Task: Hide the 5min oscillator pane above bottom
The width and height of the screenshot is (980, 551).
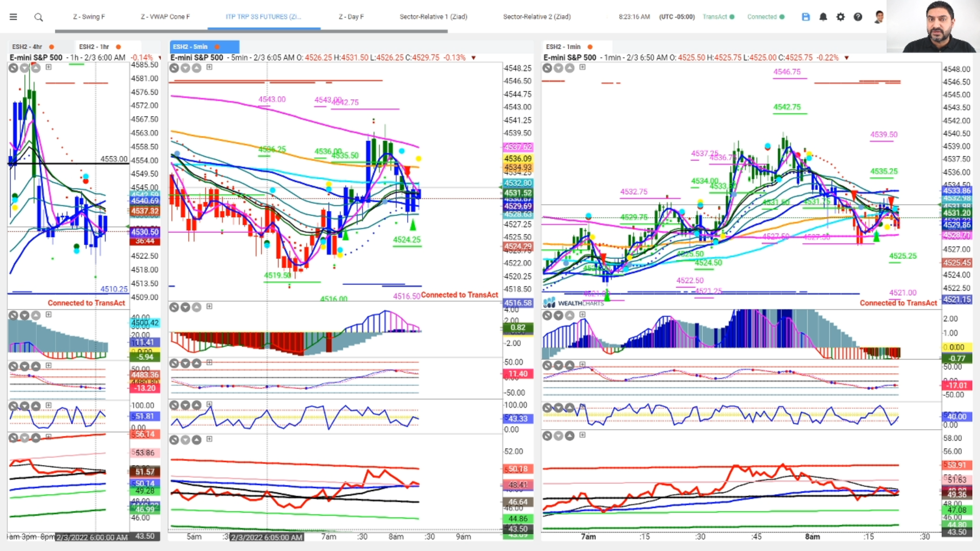Action: [x=174, y=405]
